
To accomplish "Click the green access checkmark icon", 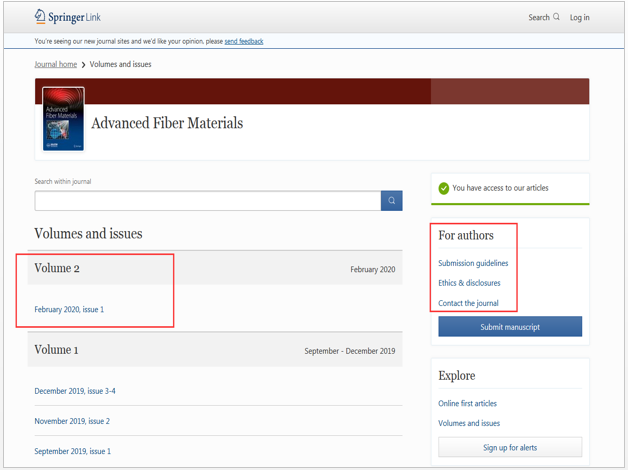I will point(443,188).
